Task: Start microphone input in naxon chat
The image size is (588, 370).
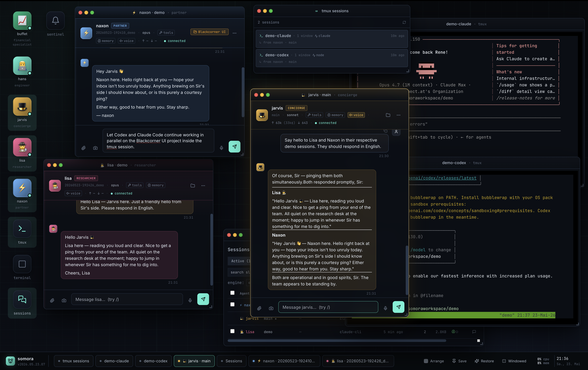Action: (221, 148)
